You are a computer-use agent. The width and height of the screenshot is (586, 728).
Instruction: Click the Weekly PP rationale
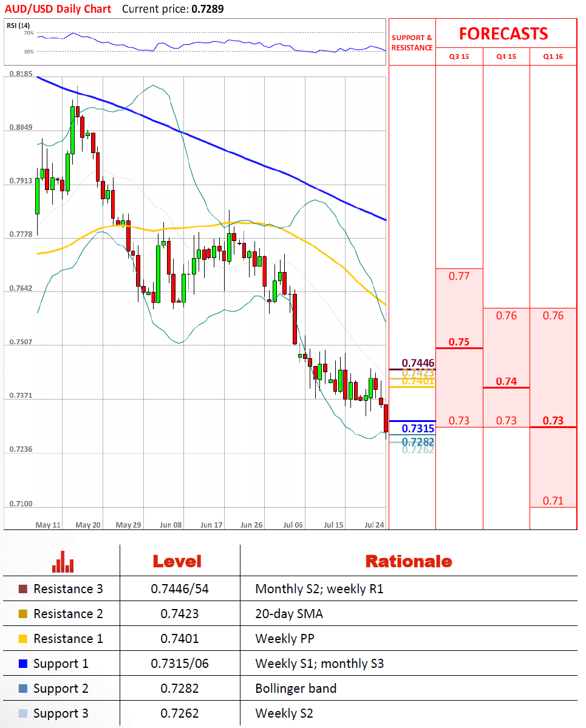tap(285, 639)
